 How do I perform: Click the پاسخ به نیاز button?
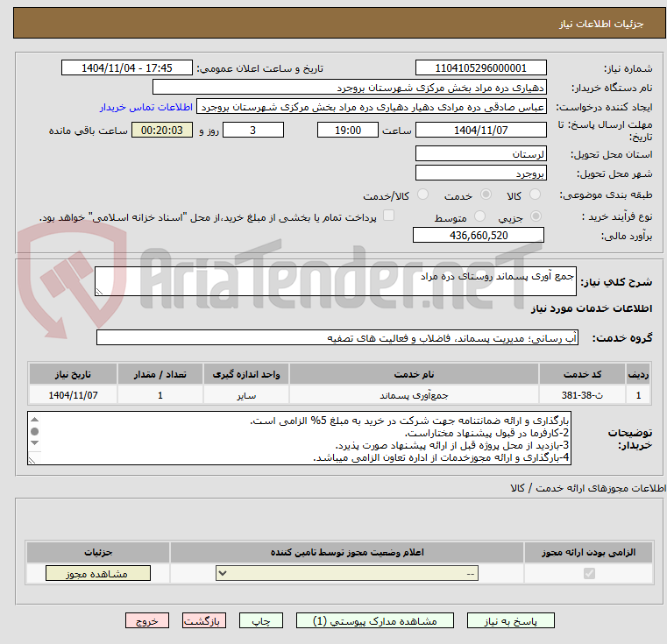click(510, 620)
